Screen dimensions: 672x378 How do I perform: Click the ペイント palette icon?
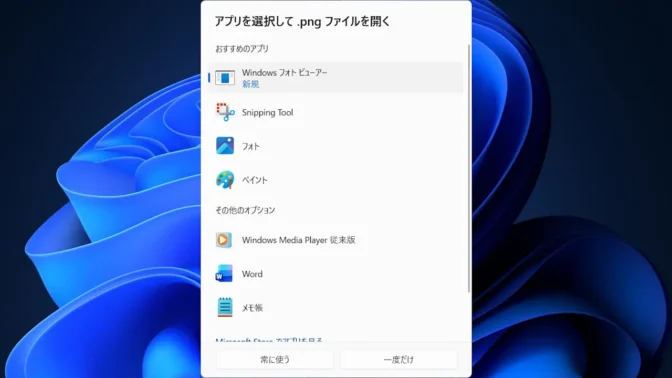pyautogui.click(x=225, y=180)
